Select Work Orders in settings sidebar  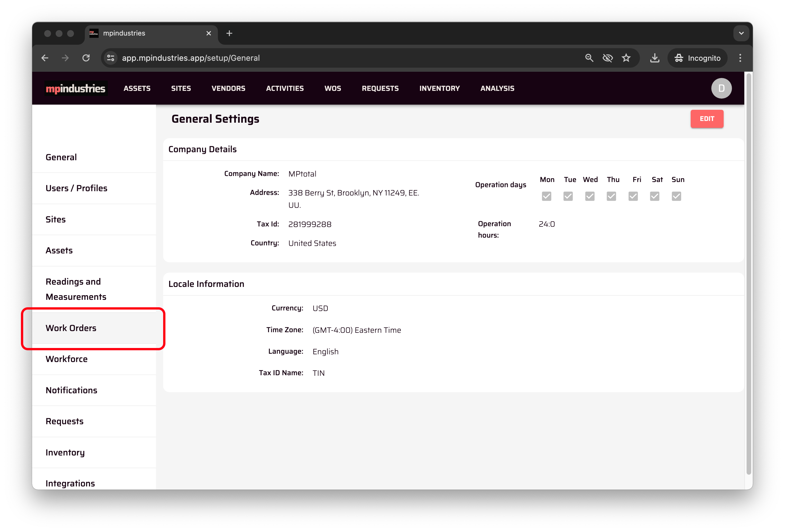71,328
